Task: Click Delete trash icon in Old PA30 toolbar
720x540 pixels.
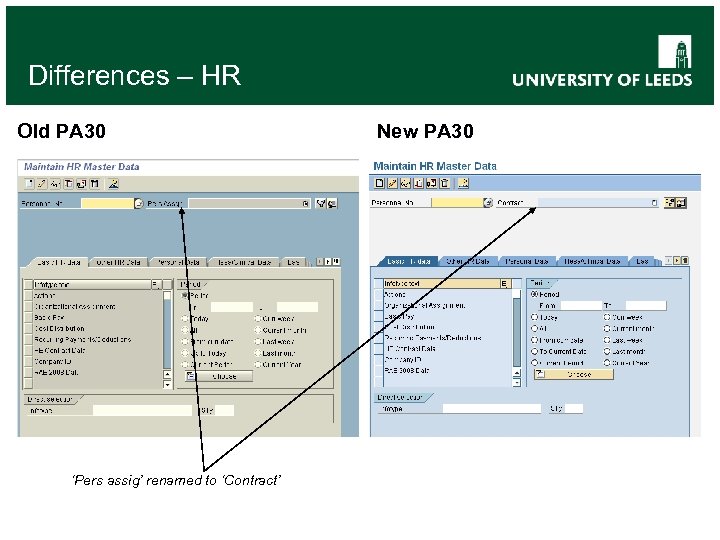Action: [95, 184]
